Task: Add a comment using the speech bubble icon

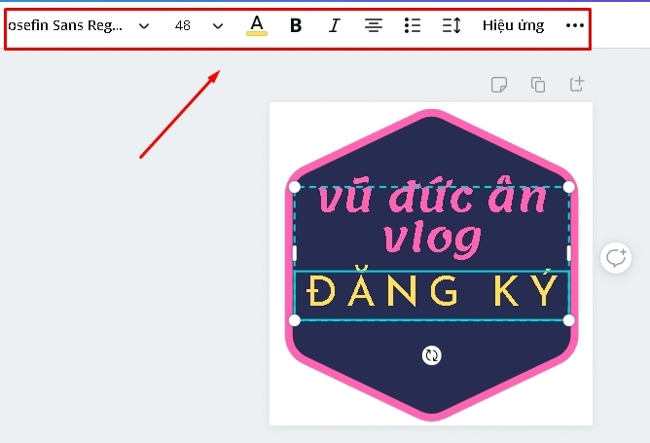Action: 616,258
